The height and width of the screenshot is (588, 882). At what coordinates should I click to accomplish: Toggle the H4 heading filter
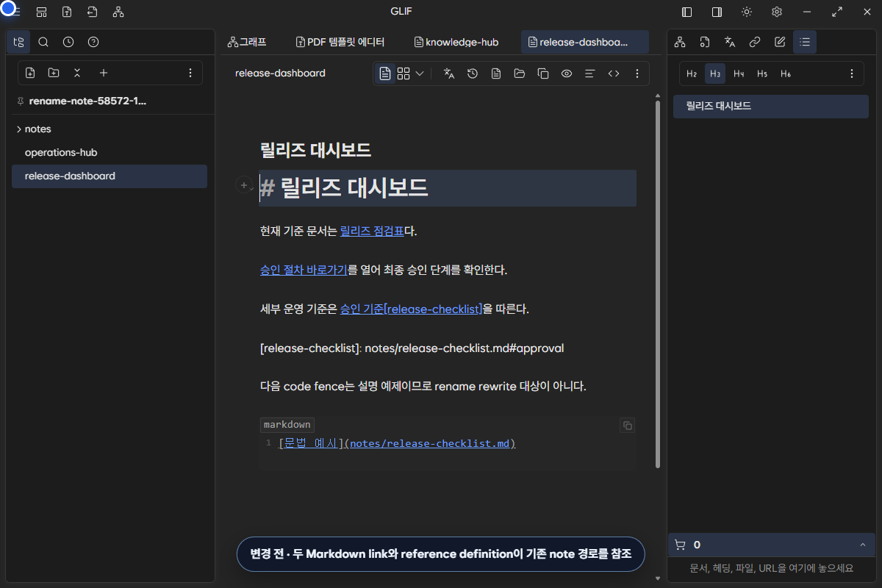click(x=739, y=73)
